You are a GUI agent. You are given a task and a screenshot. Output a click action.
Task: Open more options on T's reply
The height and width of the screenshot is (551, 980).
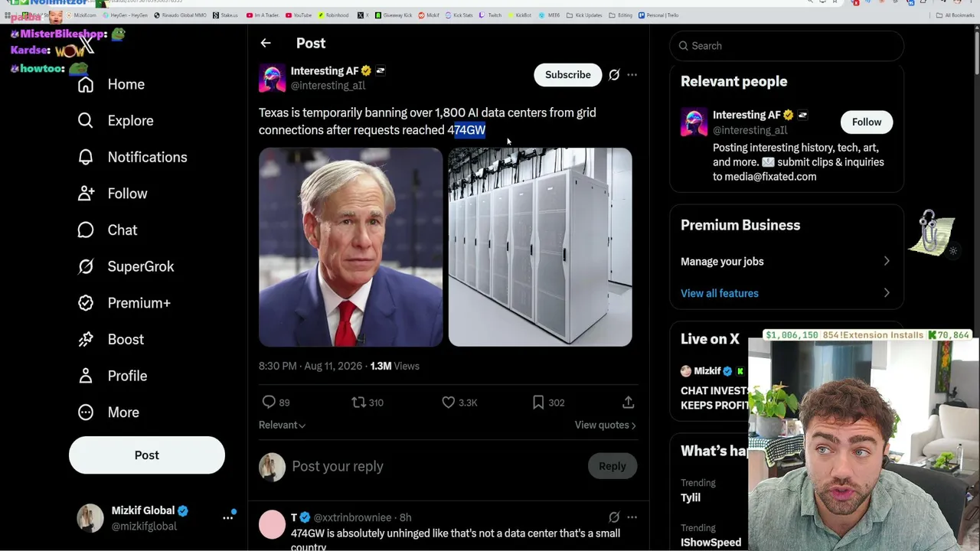point(632,517)
